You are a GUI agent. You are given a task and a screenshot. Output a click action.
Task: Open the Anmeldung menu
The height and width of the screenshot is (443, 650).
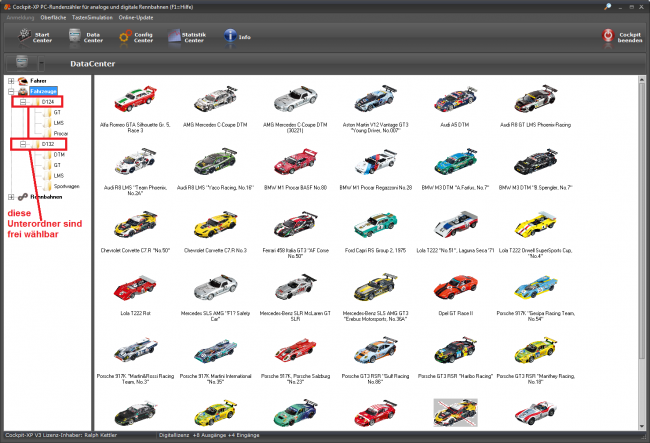pyautogui.click(x=20, y=17)
